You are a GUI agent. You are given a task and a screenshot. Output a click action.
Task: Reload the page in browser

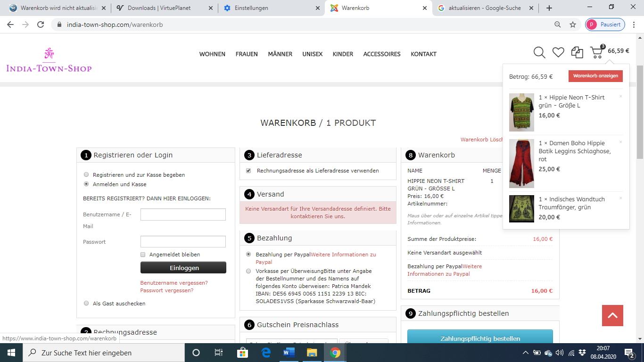coord(41,25)
